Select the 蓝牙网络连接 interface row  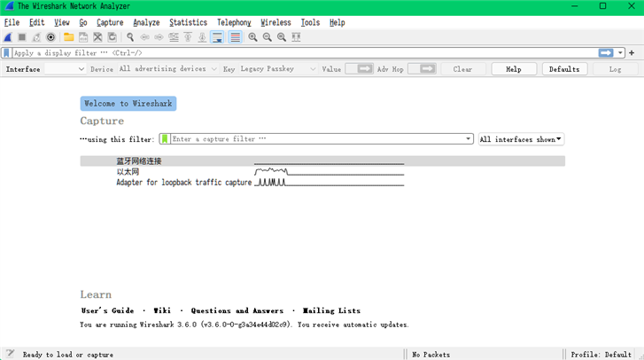click(322, 161)
